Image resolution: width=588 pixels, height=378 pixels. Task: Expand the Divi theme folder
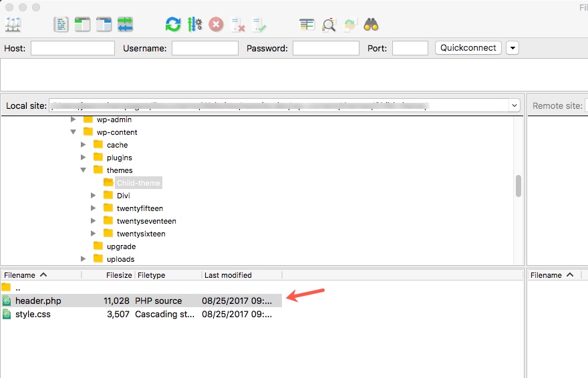coord(94,195)
